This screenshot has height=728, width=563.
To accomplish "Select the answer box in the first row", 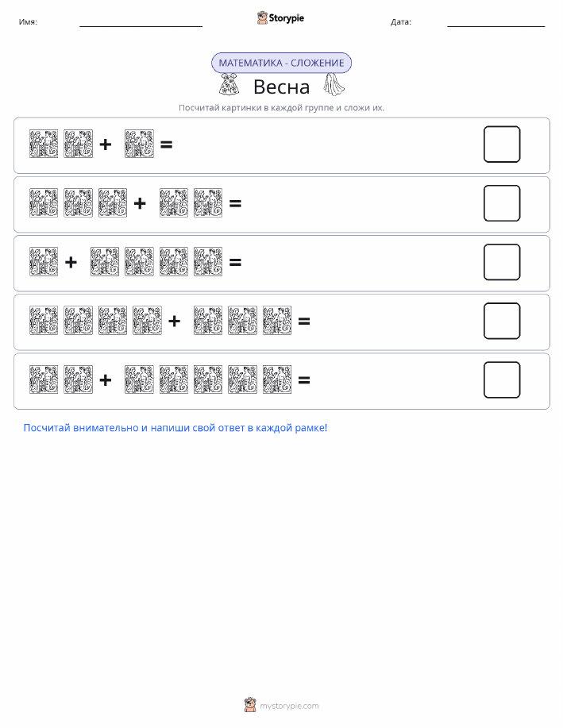I will point(502,144).
